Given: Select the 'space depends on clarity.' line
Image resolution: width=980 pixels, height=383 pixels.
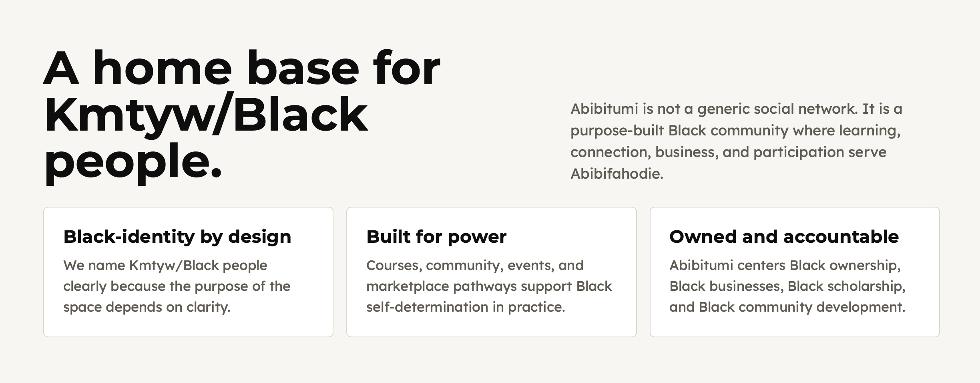Looking at the screenshot, I should click(147, 307).
